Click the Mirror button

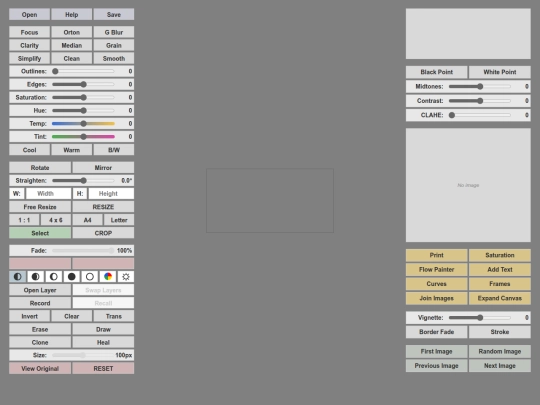(x=103, y=168)
